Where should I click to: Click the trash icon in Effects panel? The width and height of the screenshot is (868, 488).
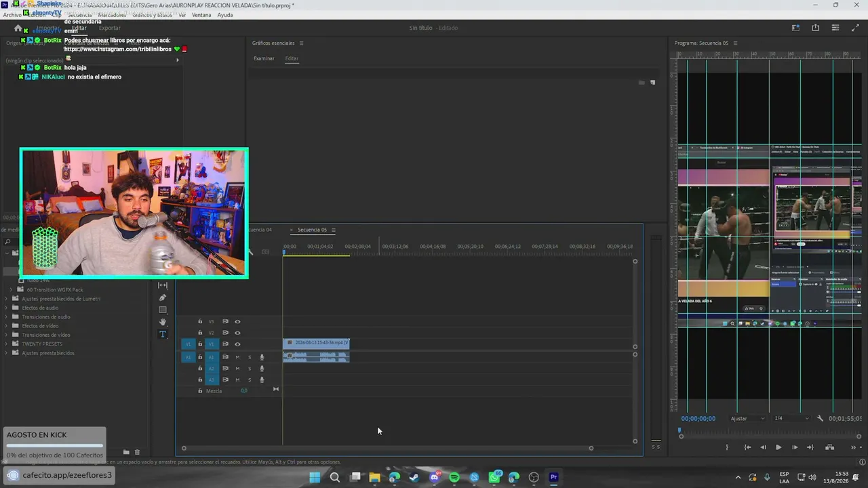pos(137,452)
